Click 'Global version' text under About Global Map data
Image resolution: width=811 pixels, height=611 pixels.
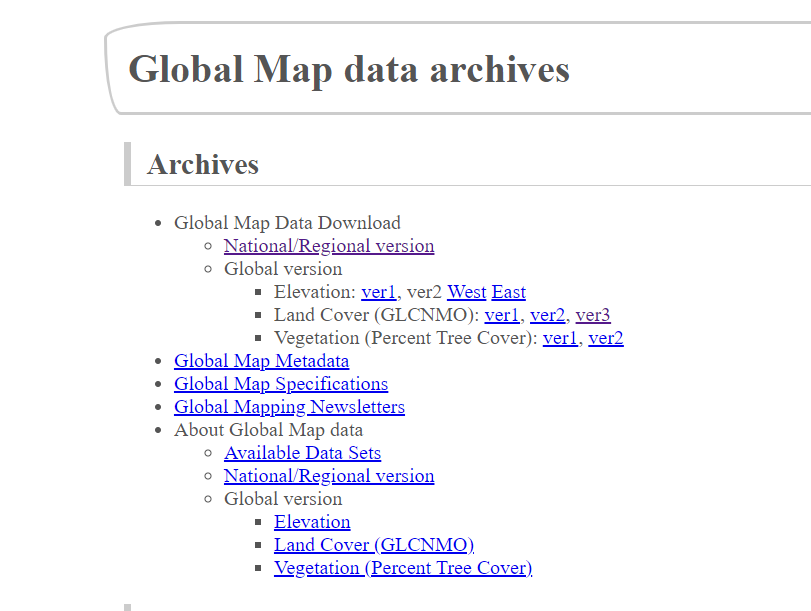tap(283, 499)
